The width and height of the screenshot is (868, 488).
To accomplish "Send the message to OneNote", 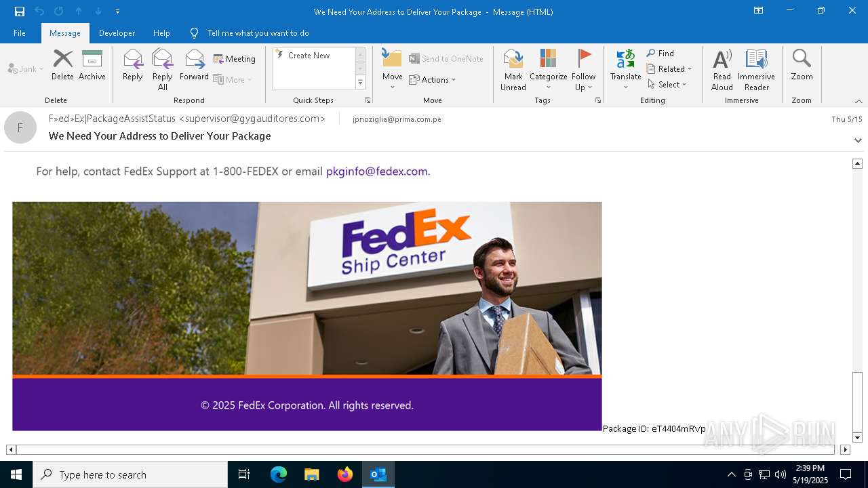I will pos(446,59).
